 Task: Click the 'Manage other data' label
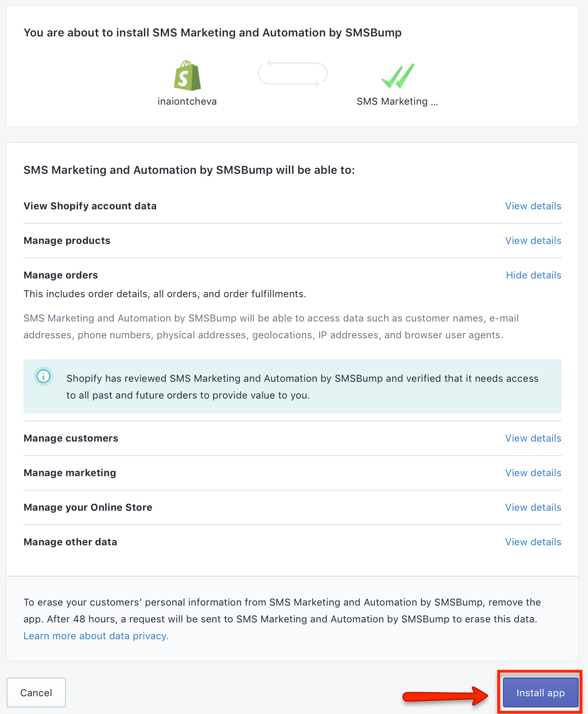[x=70, y=542]
